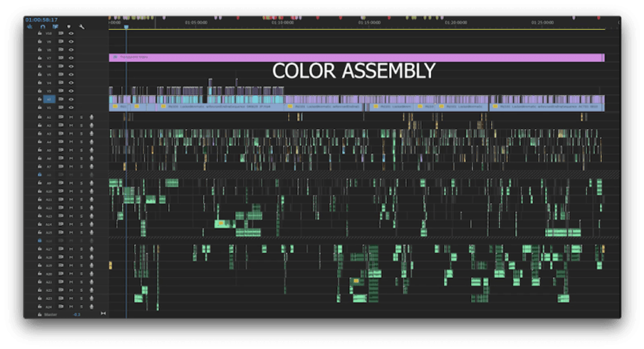Select the COLOR ASSEMBLY title text
This screenshot has height=349, width=644.
[x=354, y=71]
